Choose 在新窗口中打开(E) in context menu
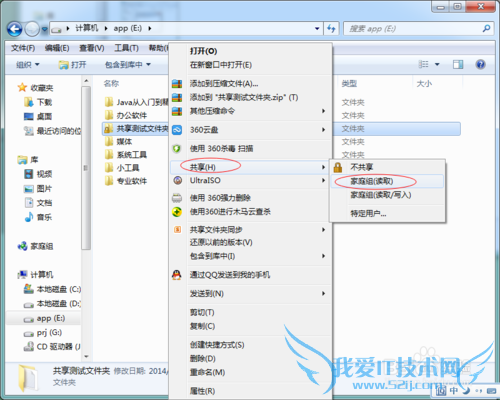Image resolution: width=500 pixels, height=400 pixels. 221,65
